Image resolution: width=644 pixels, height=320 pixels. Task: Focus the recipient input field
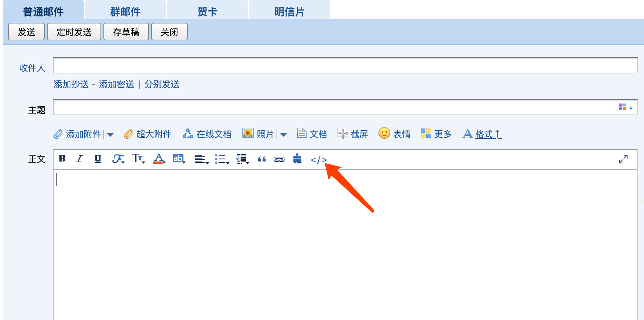[x=345, y=65]
